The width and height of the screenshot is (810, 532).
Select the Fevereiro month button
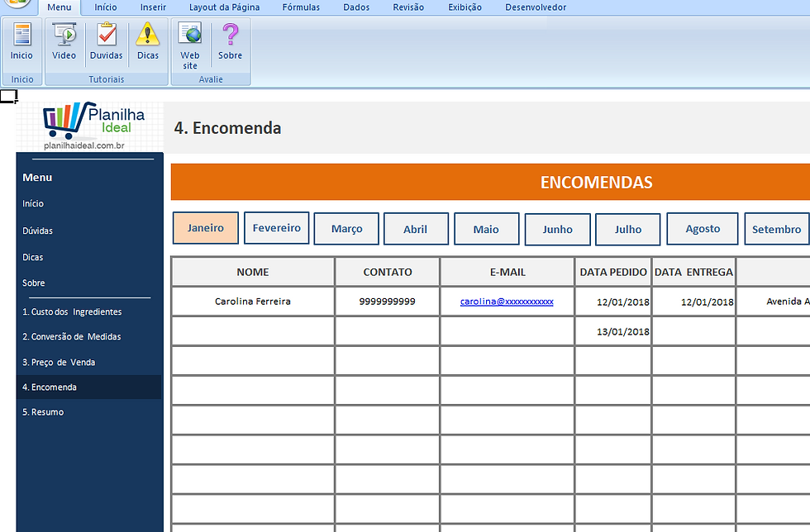(276, 228)
